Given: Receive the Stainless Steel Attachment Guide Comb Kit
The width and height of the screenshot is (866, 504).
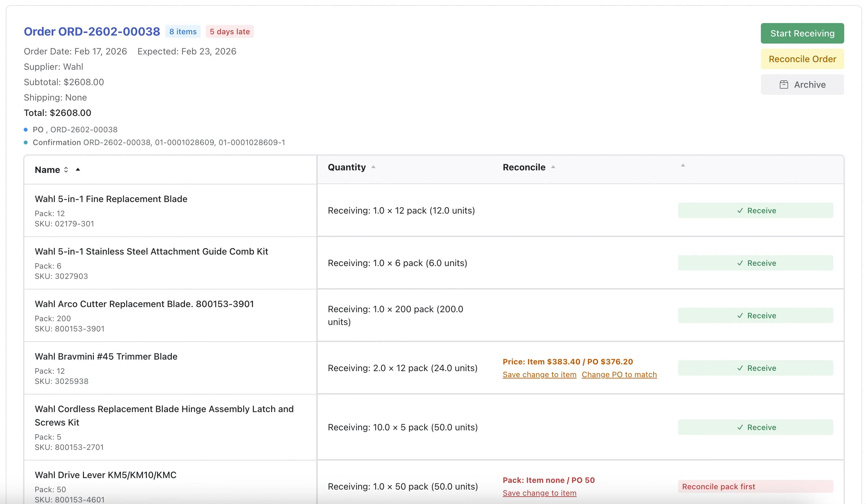Looking at the screenshot, I should [x=755, y=263].
